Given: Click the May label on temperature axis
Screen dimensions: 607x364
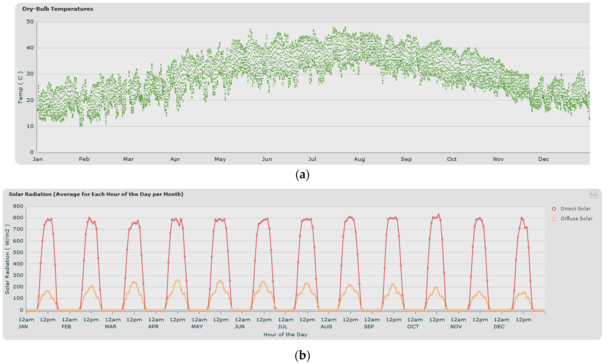Looking at the screenshot, I should click(x=220, y=159).
